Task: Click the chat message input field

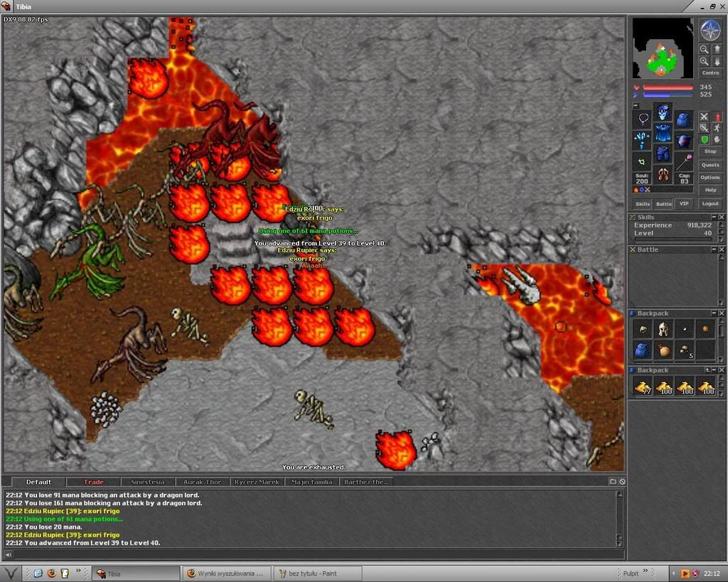Action: click(318, 554)
